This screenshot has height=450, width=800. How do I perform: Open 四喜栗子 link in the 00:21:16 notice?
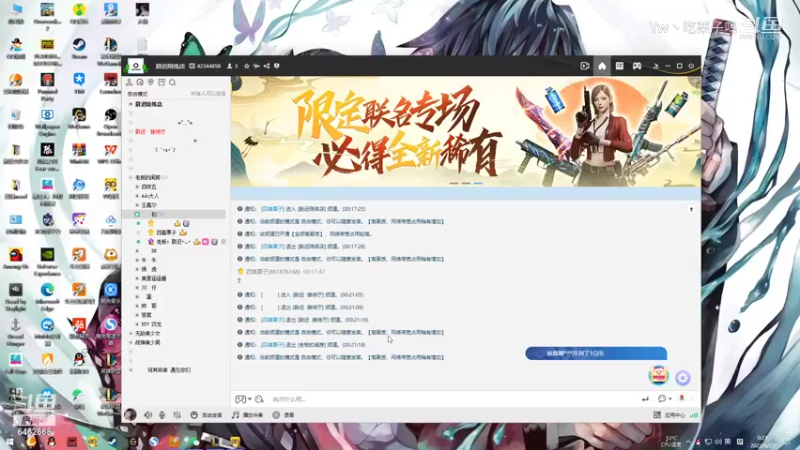click(x=272, y=320)
